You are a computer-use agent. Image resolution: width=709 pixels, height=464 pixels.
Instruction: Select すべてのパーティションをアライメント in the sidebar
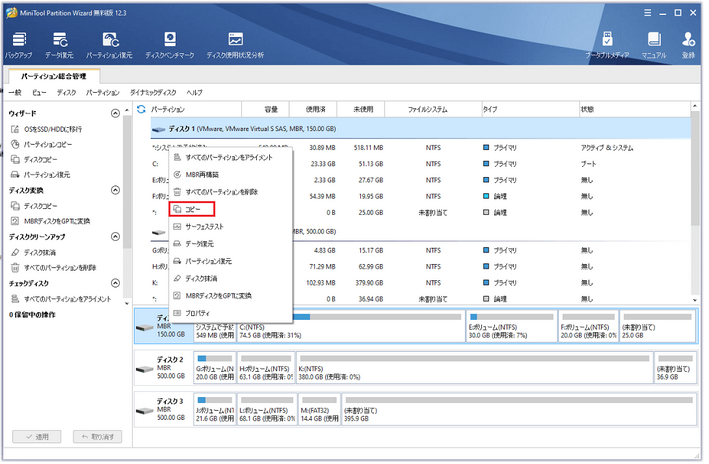coord(61,299)
